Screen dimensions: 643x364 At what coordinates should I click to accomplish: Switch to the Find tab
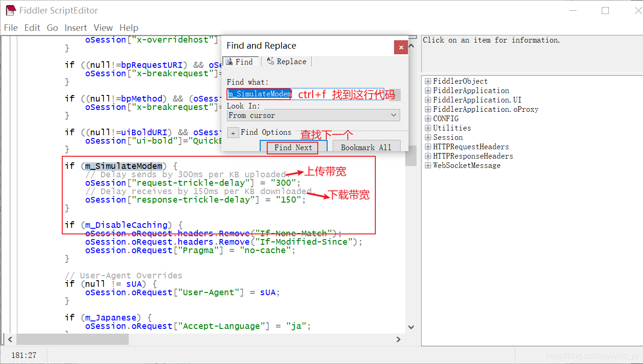241,62
